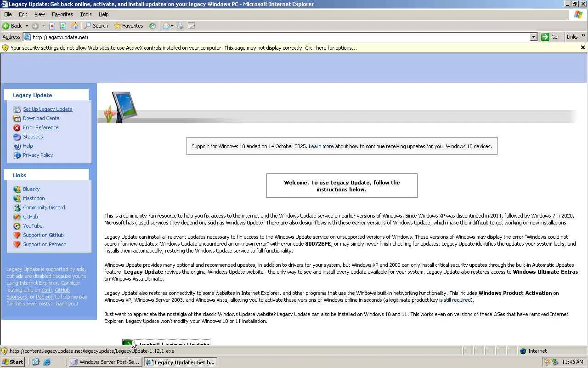This screenshot has height=368, width=588.
Task: Open the Start menu
Action: pyautogui.click(x=13, y=362)
